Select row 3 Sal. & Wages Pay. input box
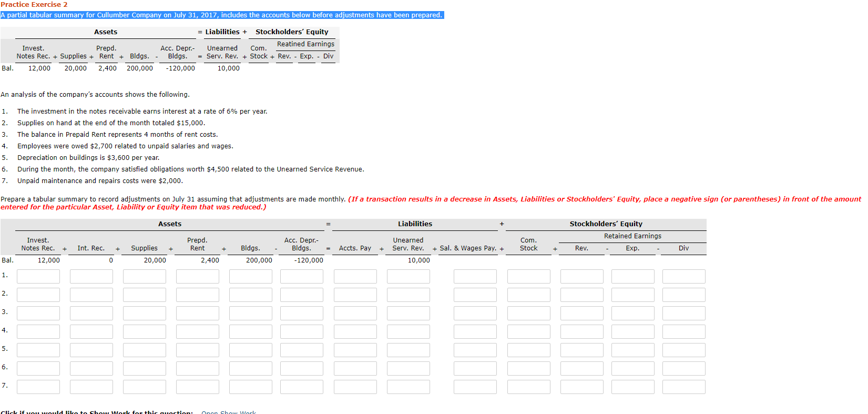This screenshot has height=414, width=868. coord(475,314)
